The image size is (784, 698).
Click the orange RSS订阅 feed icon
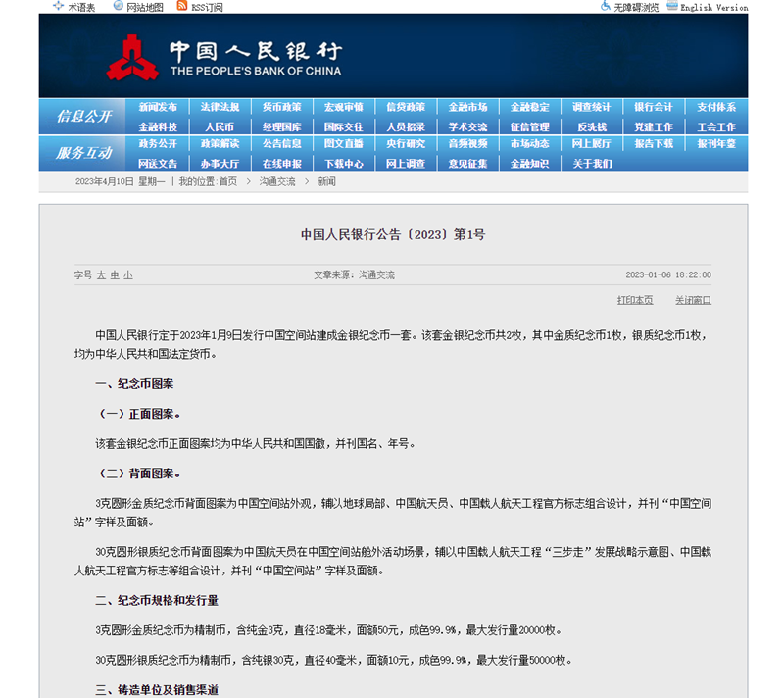tap(182, 6)
